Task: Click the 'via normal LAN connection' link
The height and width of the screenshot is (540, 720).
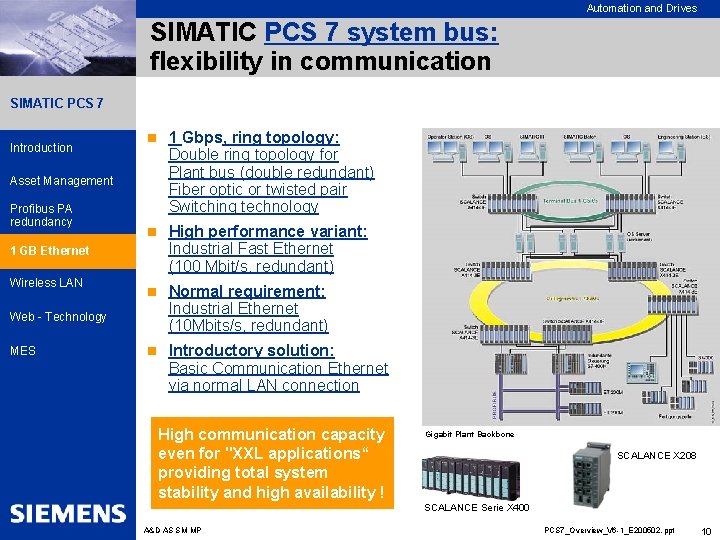Action: pos(264,385)
